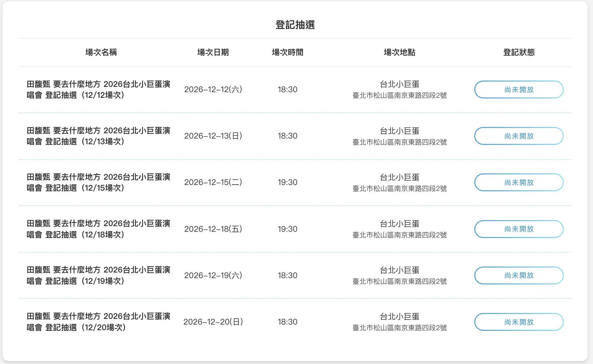
Task: Select the 場次日期 column header
Action: pyautogui.click(x=213, y=52)
